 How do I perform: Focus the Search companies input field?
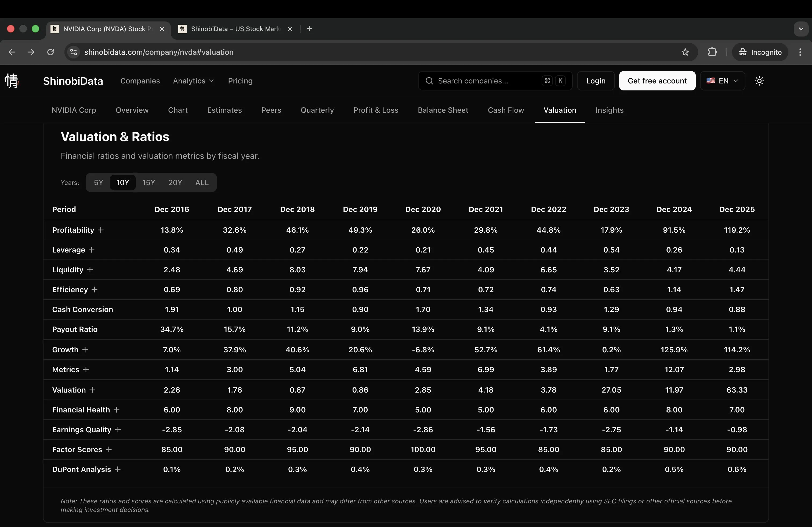pyautogui.click(x=495, y=81)
